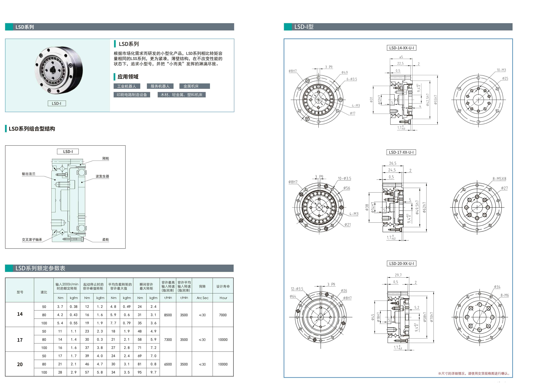
Task: Select the LSD-17 rear view drawing with Φ27
Action: (477, 207)
